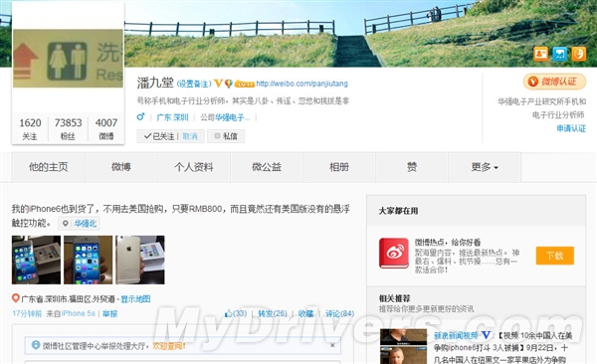
Task: Click the iPhone 5s source link
Action: pyautogui.click(x=79, y=313)
